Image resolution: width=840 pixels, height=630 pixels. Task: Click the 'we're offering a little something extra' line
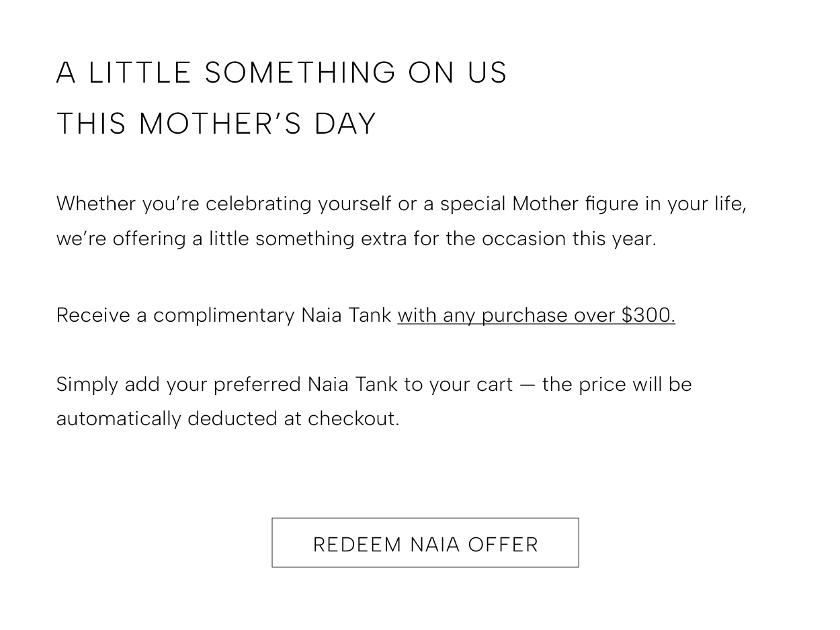356,238
